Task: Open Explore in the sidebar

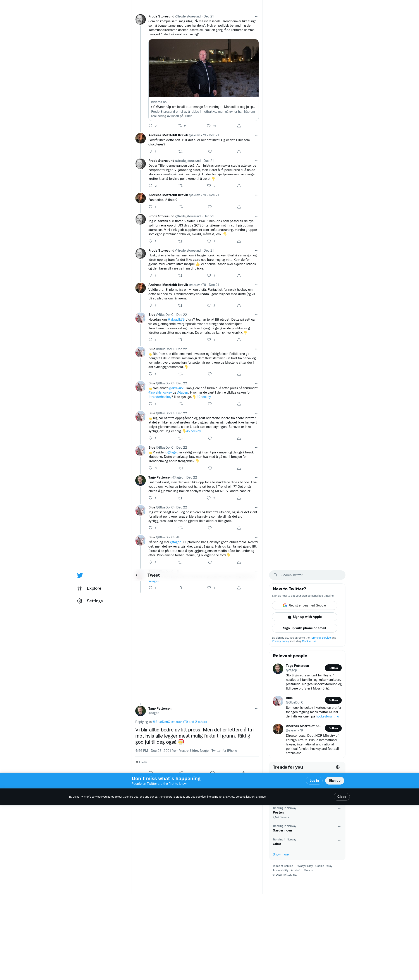Action: [90, 588]
